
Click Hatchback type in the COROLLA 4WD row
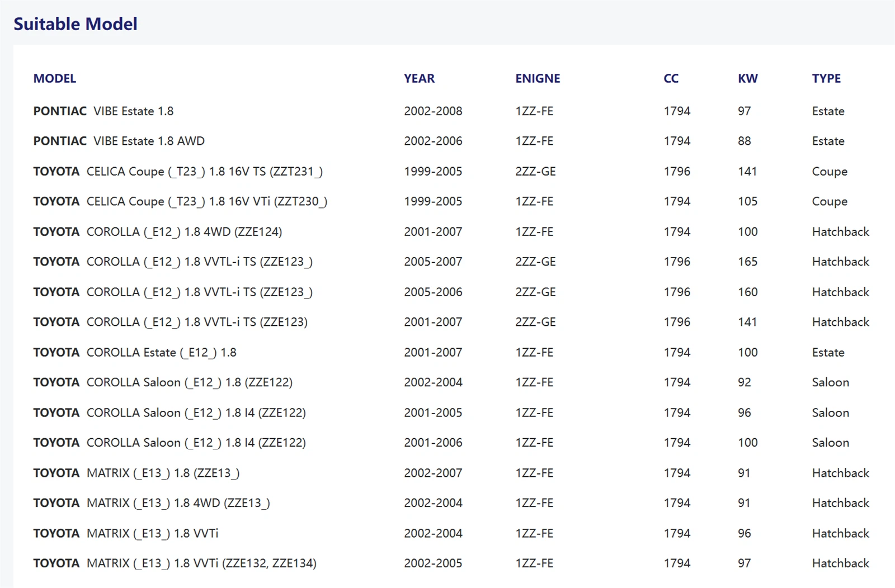(x=841, y=232)
